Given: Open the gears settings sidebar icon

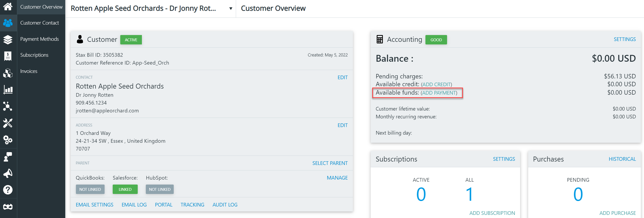Looking at the screenshot, I should [8, 140].
